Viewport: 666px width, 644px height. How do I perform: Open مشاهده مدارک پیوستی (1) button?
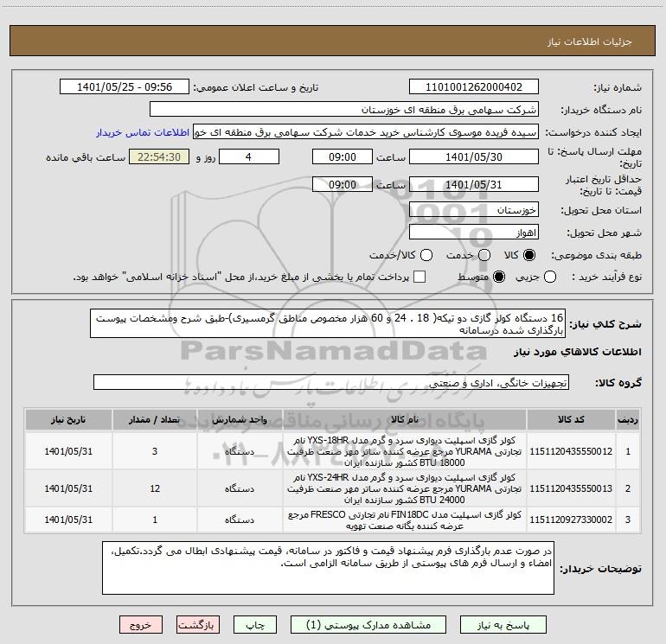[368, 625]
